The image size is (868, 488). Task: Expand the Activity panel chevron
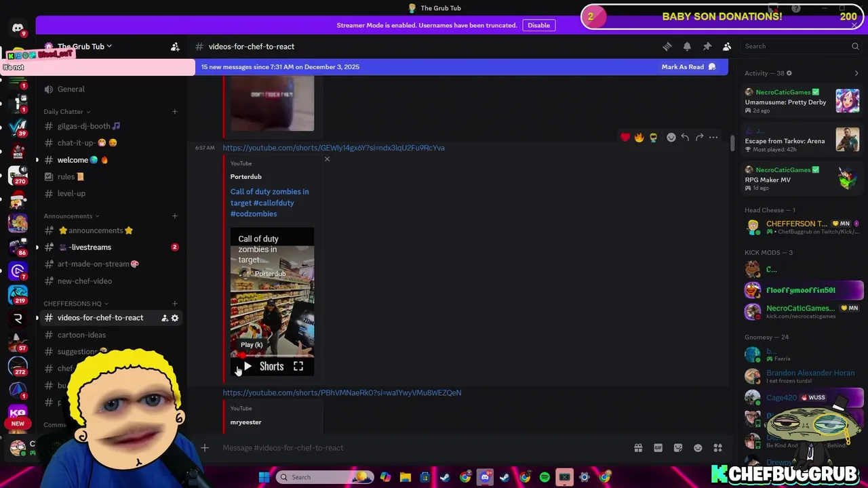point(856,73)
